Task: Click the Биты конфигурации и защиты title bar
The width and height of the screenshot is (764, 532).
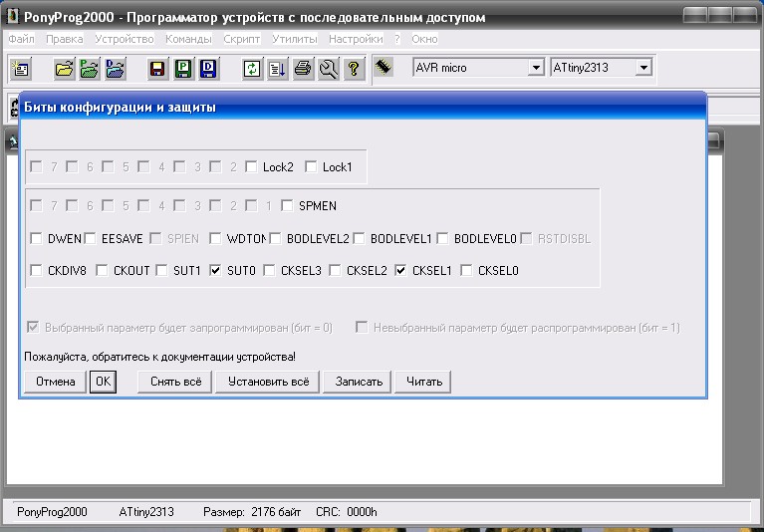Action: click(x=363, y=107)
